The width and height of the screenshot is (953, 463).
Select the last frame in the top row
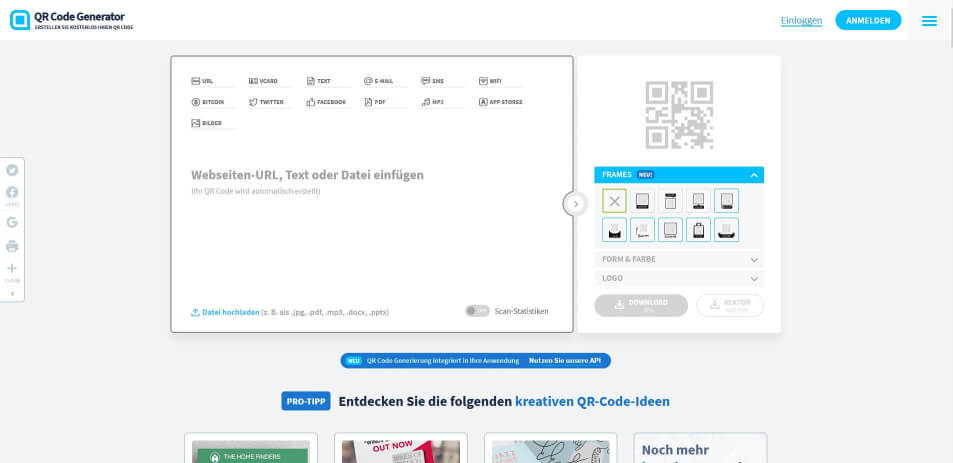click(726, 201)
